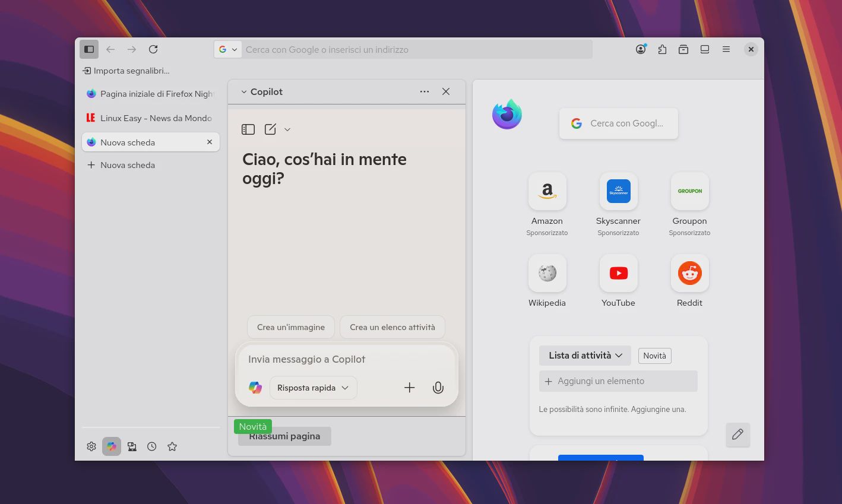Image resolution: width=842 pixels, height=504 pixels.
Task: Open the Extensions puzzle icon
Action: coord(662,49)
